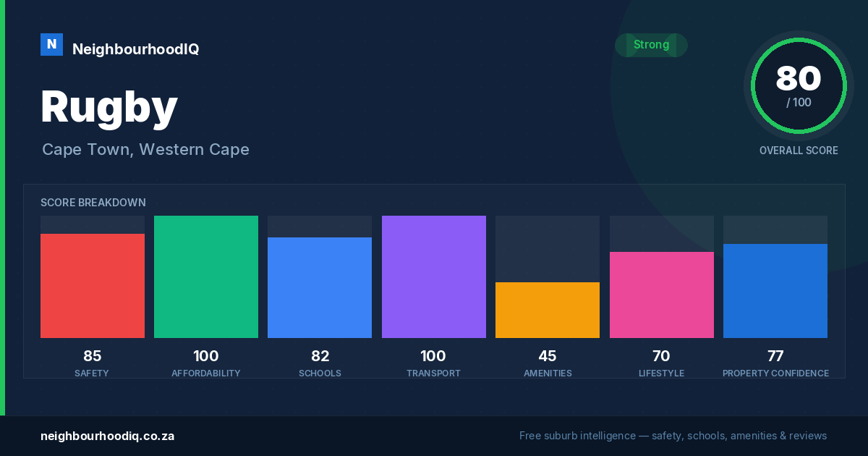The width and height of the screenshot is (868, 456).
Task: Click the Amenities score value 45
Action: coord(548,356)
